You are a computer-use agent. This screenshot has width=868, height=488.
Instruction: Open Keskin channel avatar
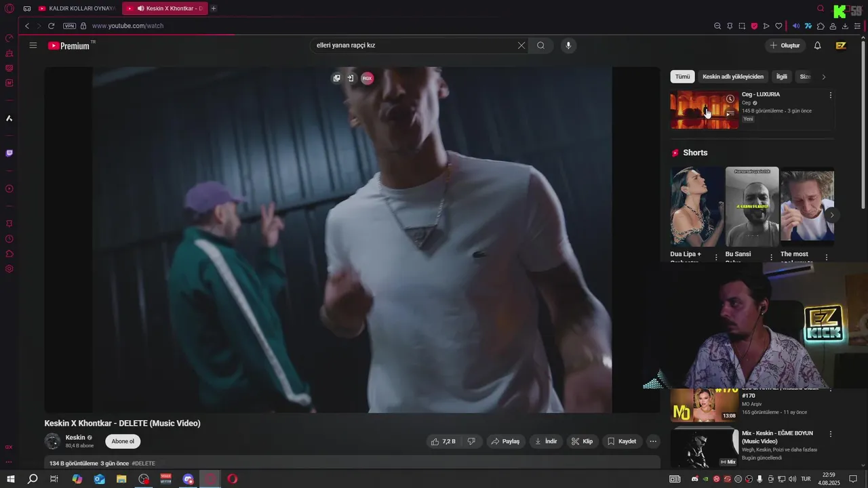pyautogui.click(x=52, y=441)
